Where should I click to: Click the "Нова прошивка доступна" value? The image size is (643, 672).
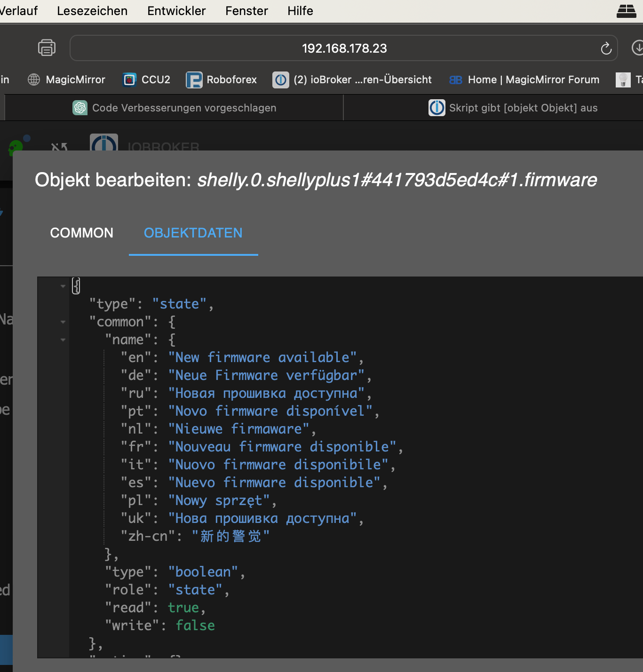pos(262,518)
